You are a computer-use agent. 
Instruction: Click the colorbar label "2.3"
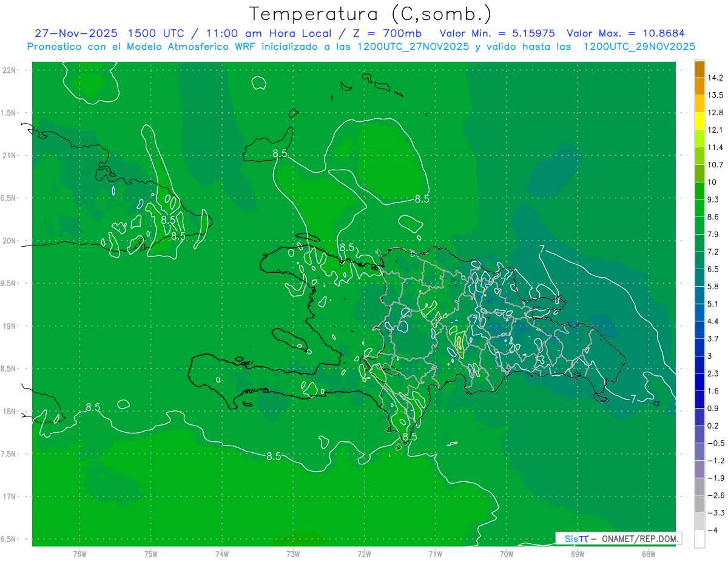713,373
